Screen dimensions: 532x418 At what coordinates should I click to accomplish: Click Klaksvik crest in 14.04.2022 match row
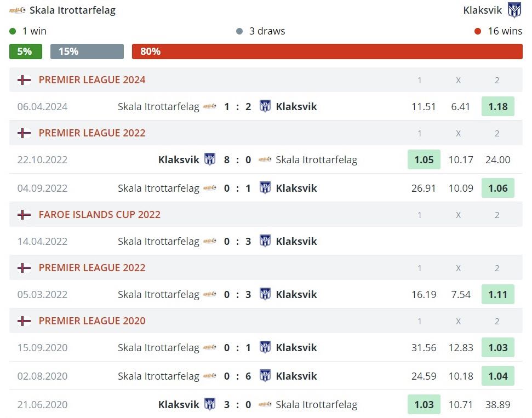265,241
